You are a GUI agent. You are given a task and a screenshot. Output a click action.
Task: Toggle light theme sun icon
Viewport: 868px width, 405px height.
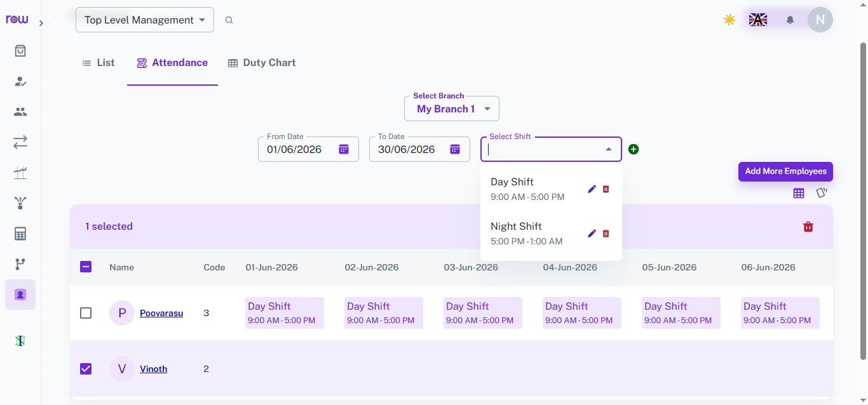click(729, 20)
